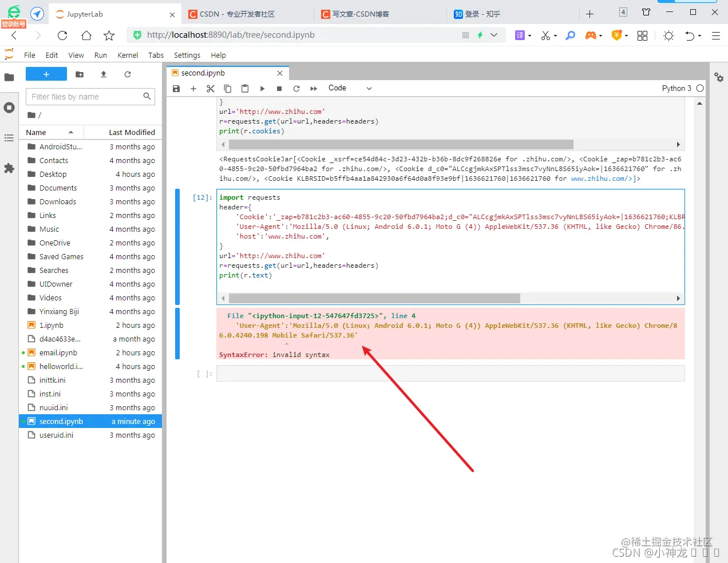Open the Settings menu
This screenshot has height=563, width=728.
187,55
